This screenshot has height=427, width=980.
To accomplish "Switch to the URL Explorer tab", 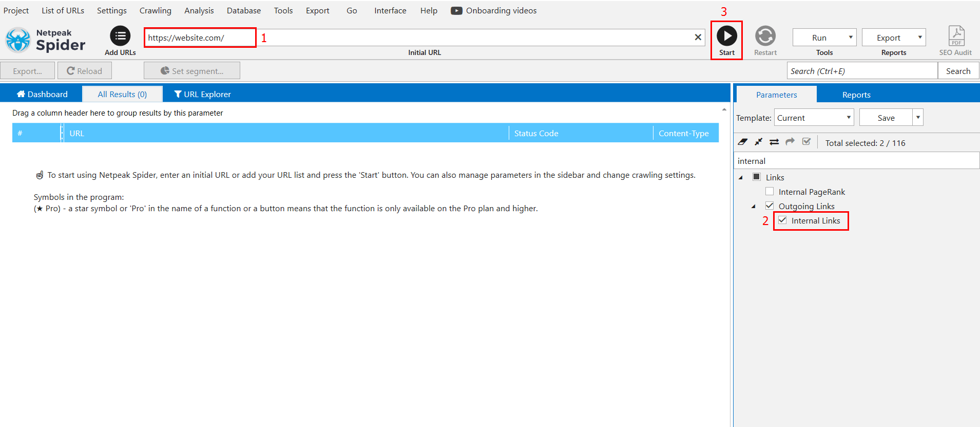I will [x=203, y=94].
